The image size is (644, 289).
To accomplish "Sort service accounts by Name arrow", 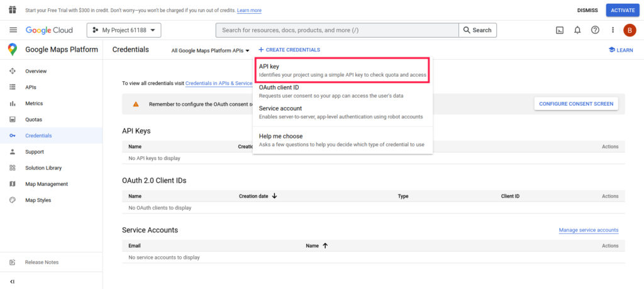I will click(x=325, y=246).
